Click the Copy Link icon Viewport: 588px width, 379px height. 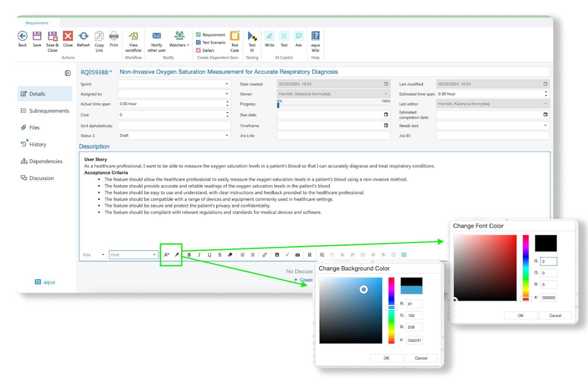[99, 36]
